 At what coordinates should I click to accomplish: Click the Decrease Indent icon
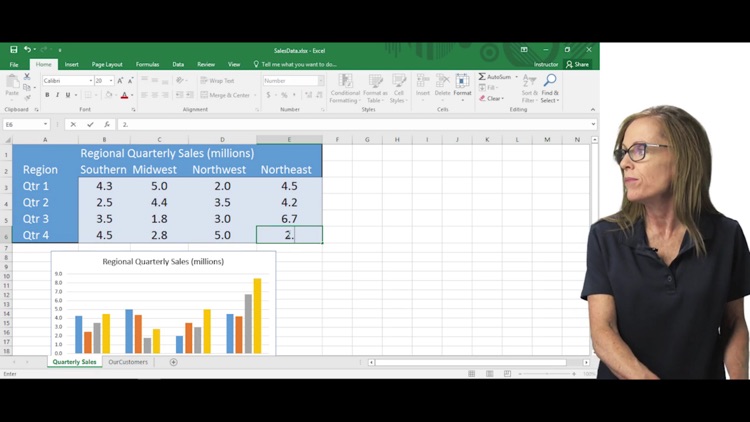[179, 95]
